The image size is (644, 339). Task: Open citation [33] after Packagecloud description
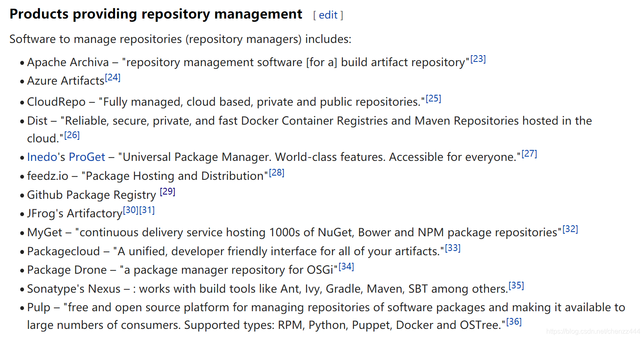tap(453, 248)
